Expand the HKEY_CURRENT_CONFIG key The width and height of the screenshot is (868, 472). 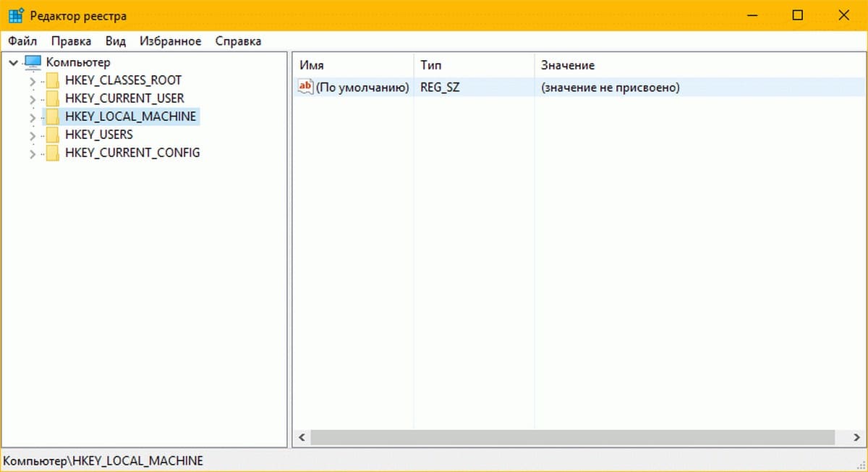pos(32,153)
